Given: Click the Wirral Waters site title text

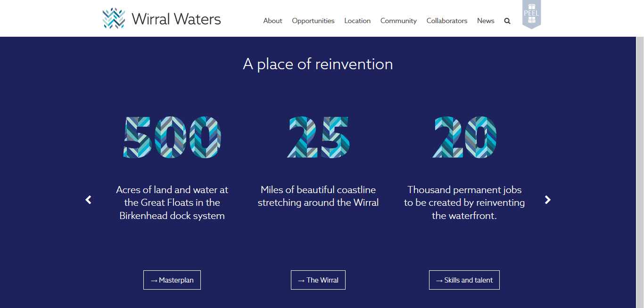Looking at the screenshot, I should click(176, 19).
